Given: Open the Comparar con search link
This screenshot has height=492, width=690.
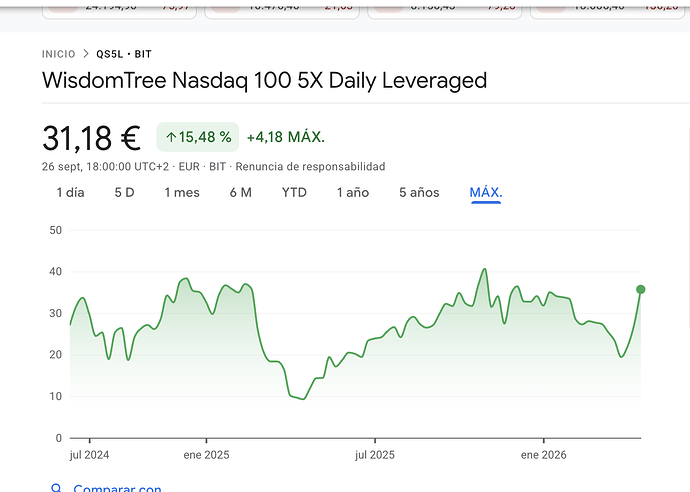Looking at the screenshot, I should tap(117, 488).
